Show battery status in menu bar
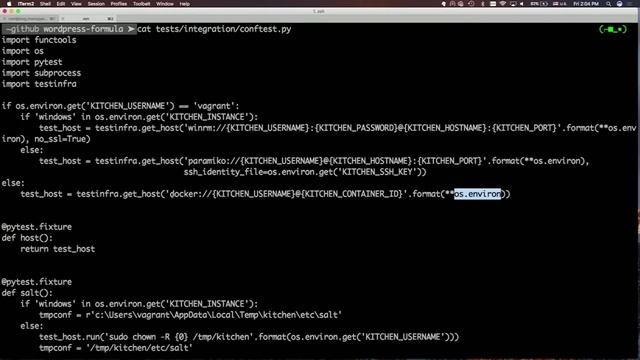 (539, 4)
